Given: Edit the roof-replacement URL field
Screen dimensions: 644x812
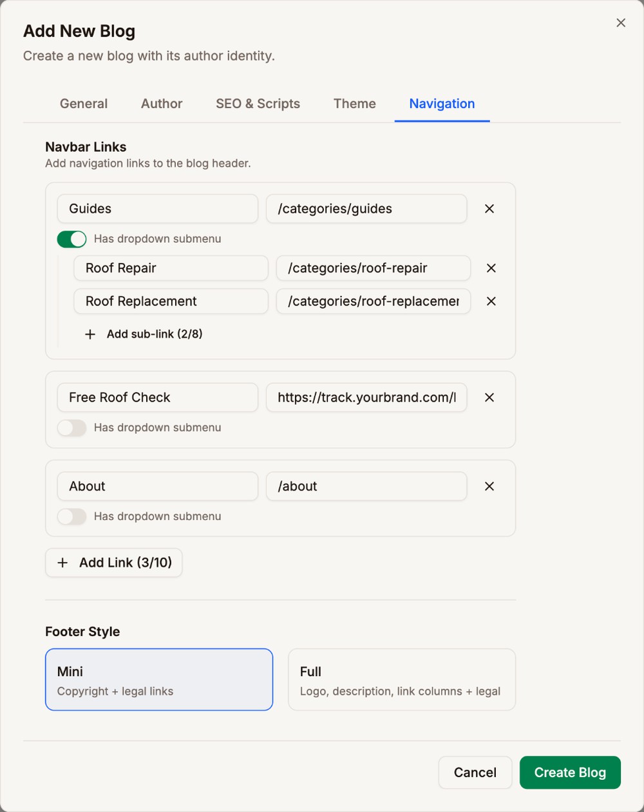Looking at the screenshot, I should tap(374, 301).
